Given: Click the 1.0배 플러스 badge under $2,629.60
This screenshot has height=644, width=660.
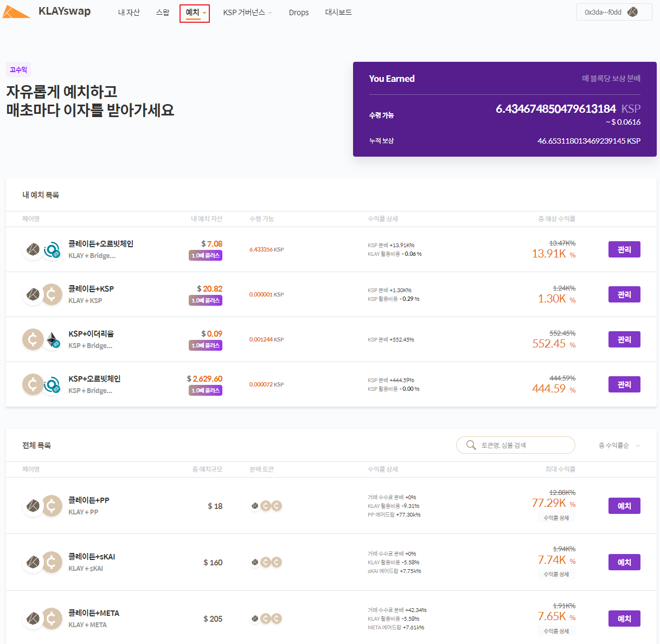Looking at the screenshot, I should (x=206, y=390).
